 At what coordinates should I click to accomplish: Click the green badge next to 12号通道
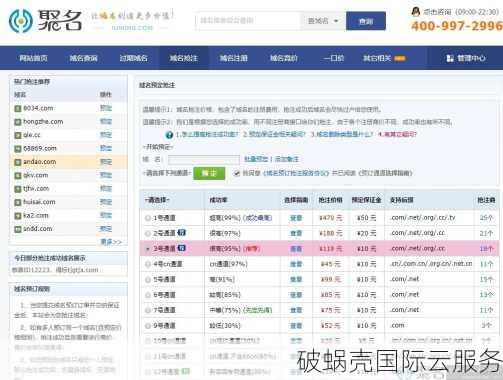pyautogui.click(x=186, y=371)
